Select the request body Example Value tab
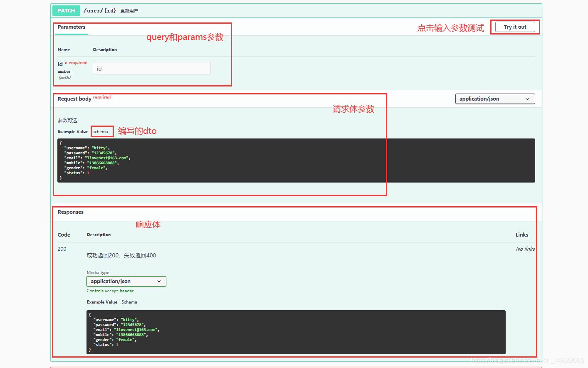Image resolution: width=588 pixels, height=368 pixels. coord(73,132)
